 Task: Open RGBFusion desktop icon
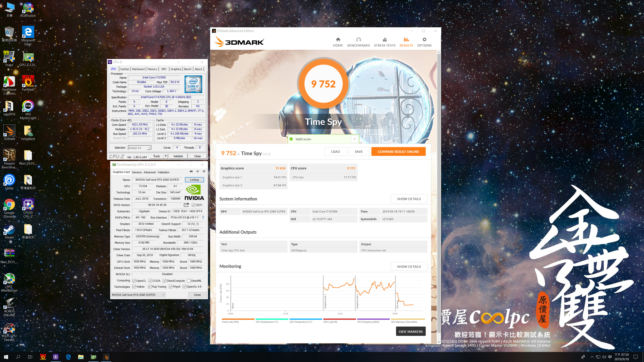(x=28, y=10)
